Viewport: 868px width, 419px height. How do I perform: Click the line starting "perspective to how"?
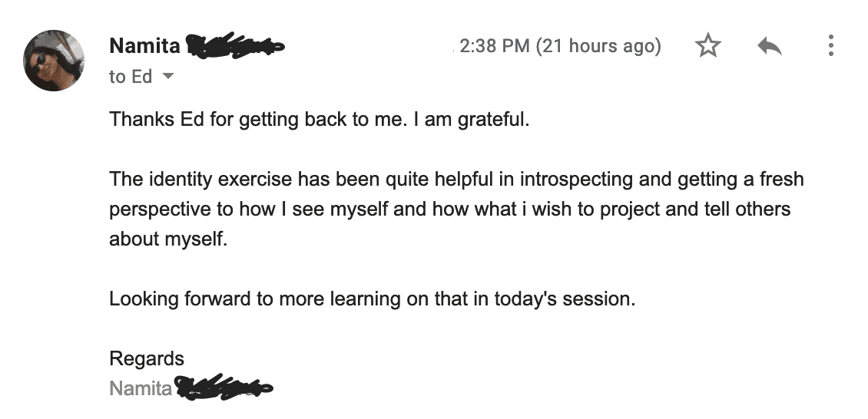[450, 209]
